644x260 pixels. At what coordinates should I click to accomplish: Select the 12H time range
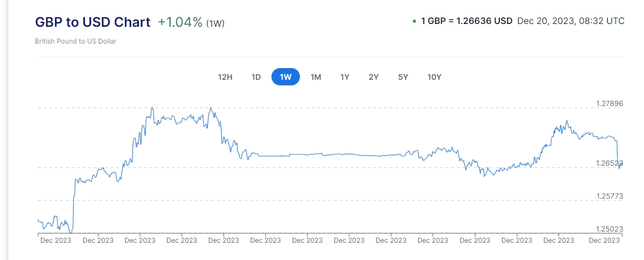(x=225, y=77)
